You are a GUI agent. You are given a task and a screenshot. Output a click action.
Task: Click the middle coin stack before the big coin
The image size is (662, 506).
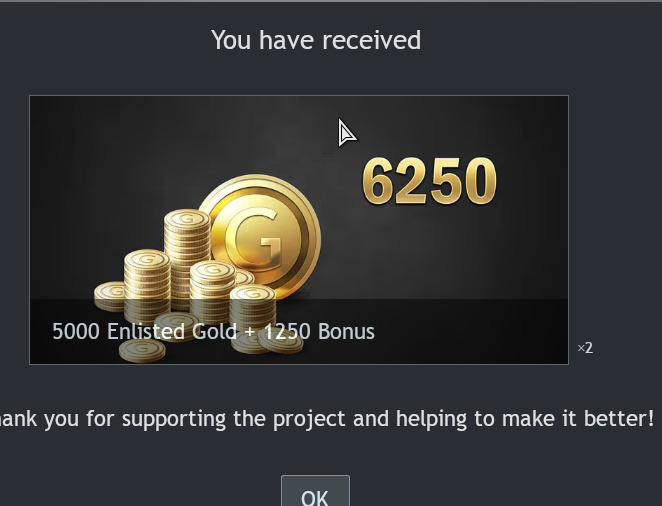coord(212,291)
